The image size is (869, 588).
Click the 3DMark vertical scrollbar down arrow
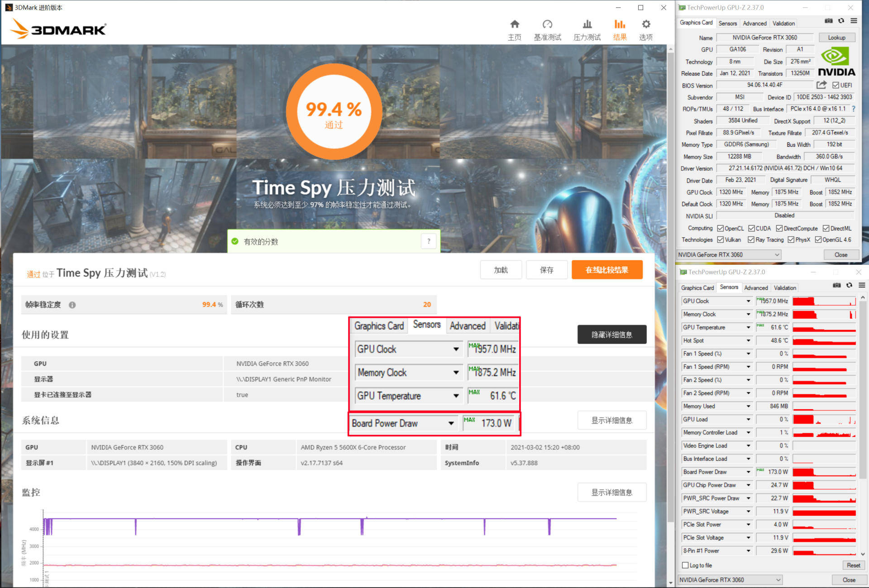click(671, 583)
